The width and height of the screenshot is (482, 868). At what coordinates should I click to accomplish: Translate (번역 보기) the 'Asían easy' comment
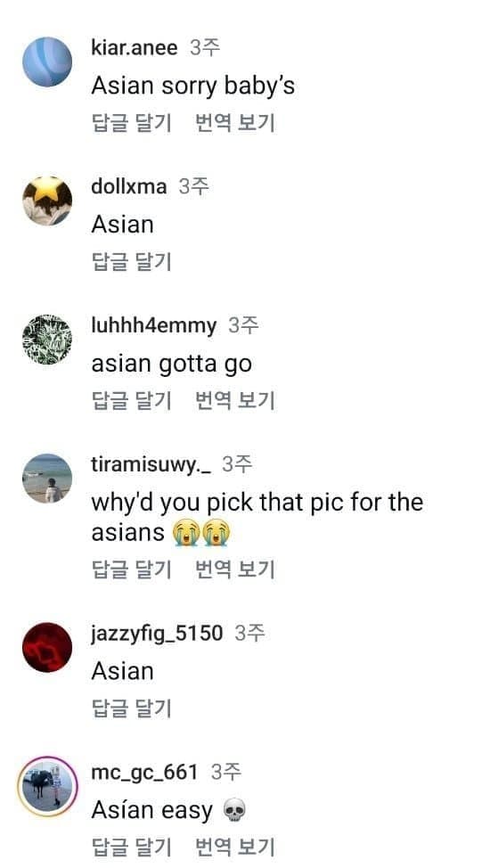[x=234, y=847]
